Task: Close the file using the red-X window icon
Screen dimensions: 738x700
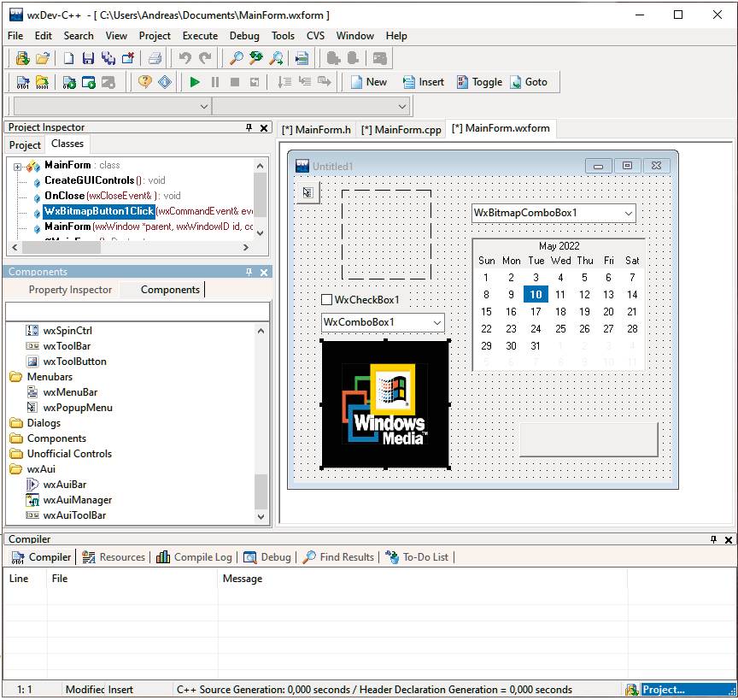Action: (x=128, y=58)
